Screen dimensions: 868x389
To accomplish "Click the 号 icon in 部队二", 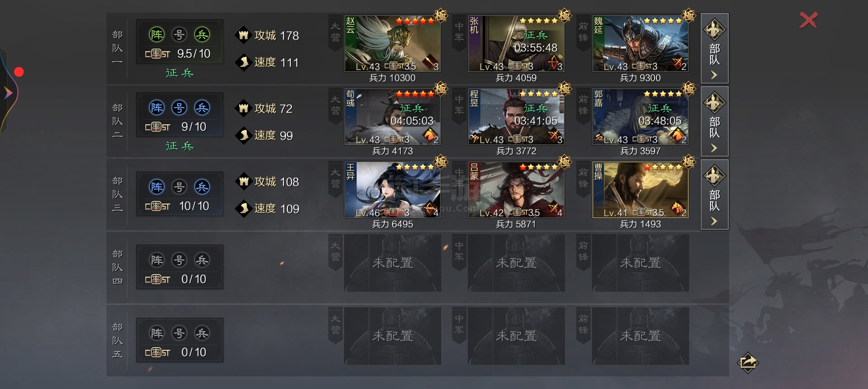I will click(x=179, y=108).
